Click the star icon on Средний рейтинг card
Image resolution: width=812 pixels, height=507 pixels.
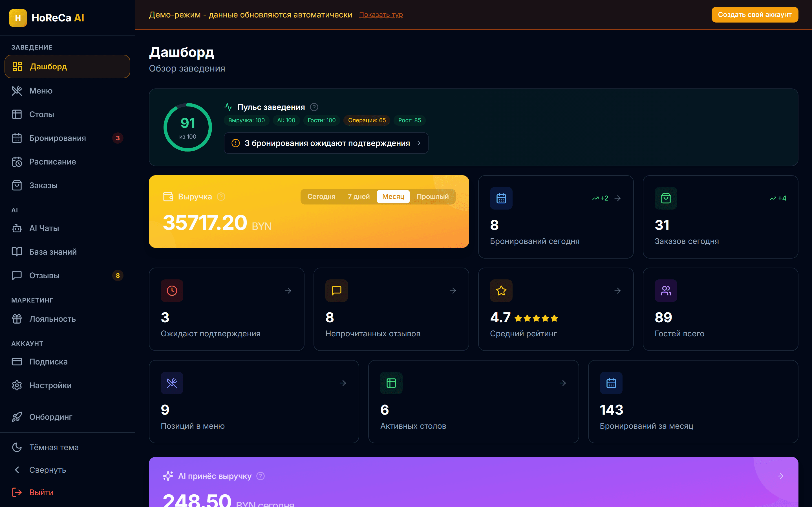coord(501,290)
